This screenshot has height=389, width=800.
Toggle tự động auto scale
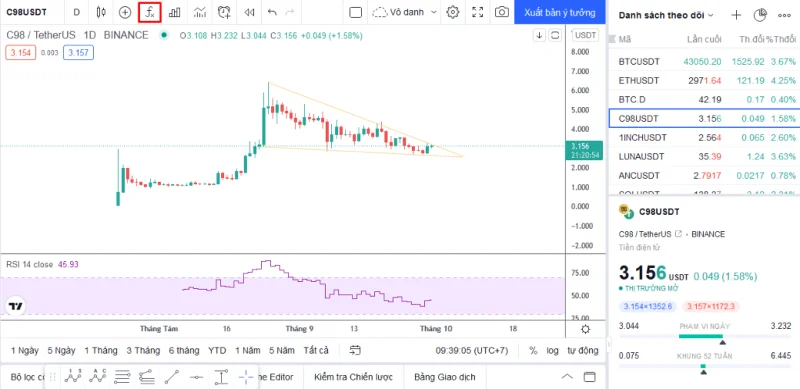tap(583, 351)
